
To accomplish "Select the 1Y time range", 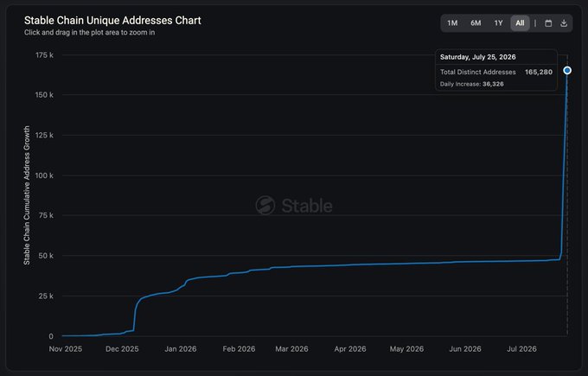I will point(498,23).
